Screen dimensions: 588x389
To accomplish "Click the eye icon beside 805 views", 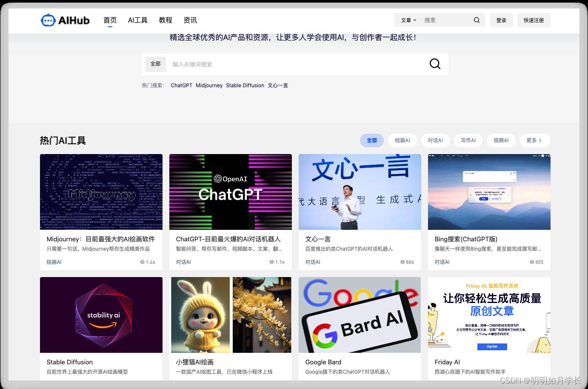I will 532,262.
